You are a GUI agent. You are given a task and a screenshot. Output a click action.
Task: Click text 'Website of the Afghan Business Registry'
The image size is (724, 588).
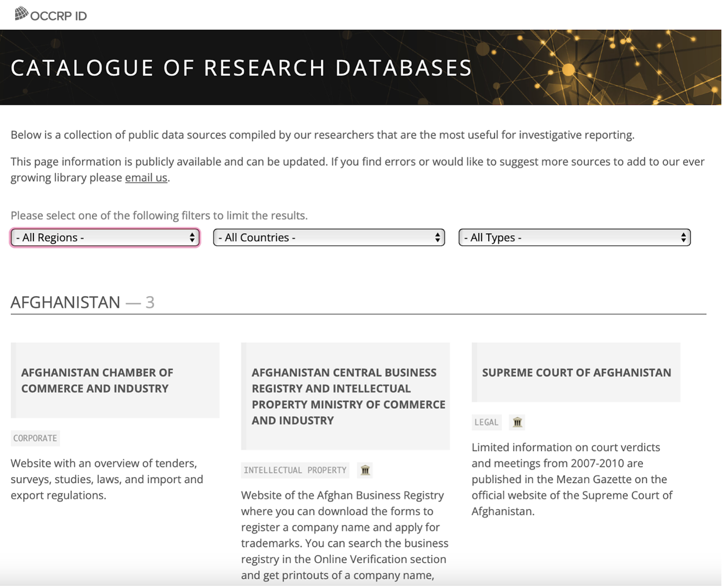[342, 495]
